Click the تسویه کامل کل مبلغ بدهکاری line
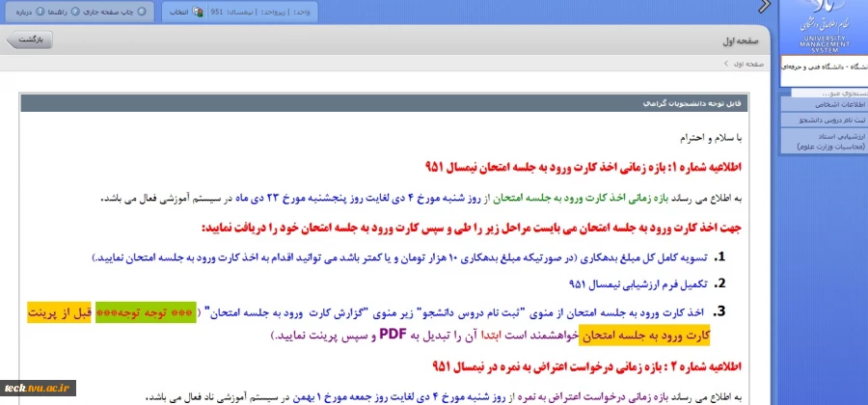Viewport: 868px width, 405px height. [x=399, y=257]
